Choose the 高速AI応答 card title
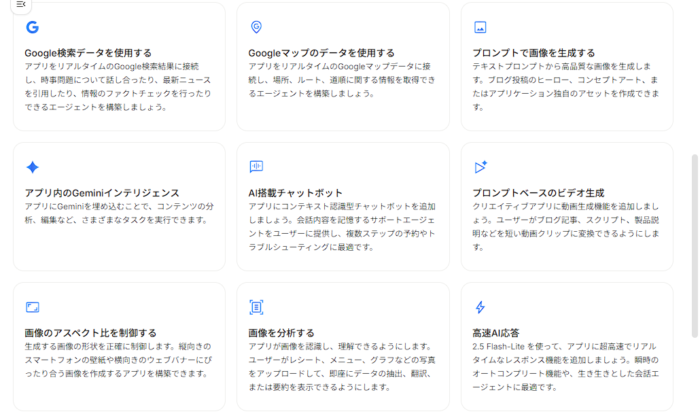The width and height of the screenshot is (700, 416). 498,333
